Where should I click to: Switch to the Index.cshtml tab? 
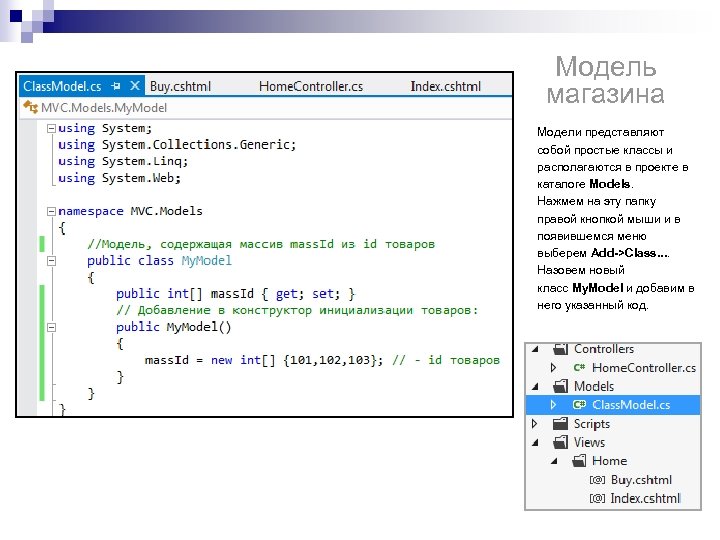pyautogui.click(x=445, y=86)
